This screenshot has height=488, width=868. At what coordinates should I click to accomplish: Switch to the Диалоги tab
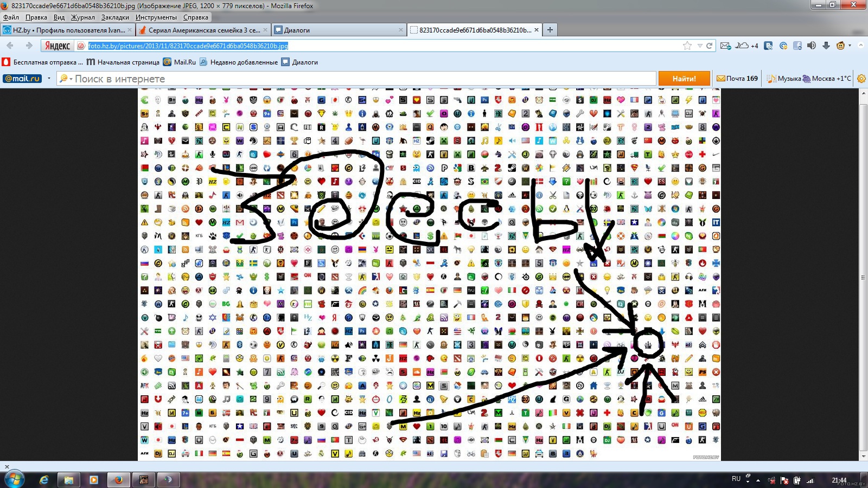[339, 30]
